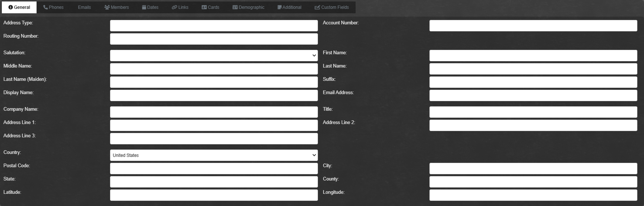This screenshot has width=644, height=206.
Task: Open the Links tab
Action: pyautogui.click(x=180, y=7)
